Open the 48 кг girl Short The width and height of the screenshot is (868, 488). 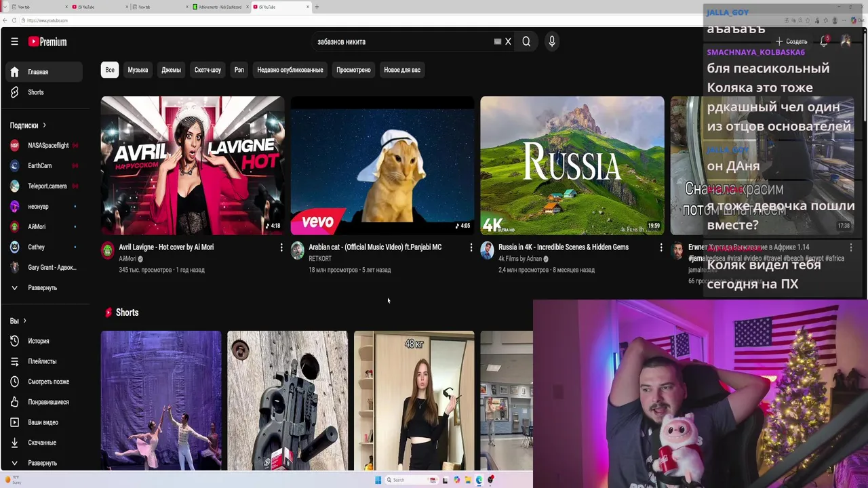click(414, 401)
